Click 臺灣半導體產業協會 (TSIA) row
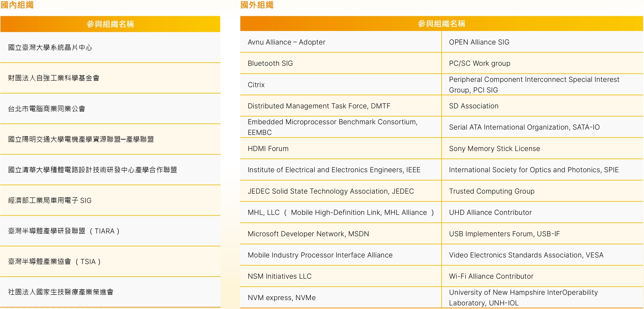644x309 pixels. pos(110,261)
